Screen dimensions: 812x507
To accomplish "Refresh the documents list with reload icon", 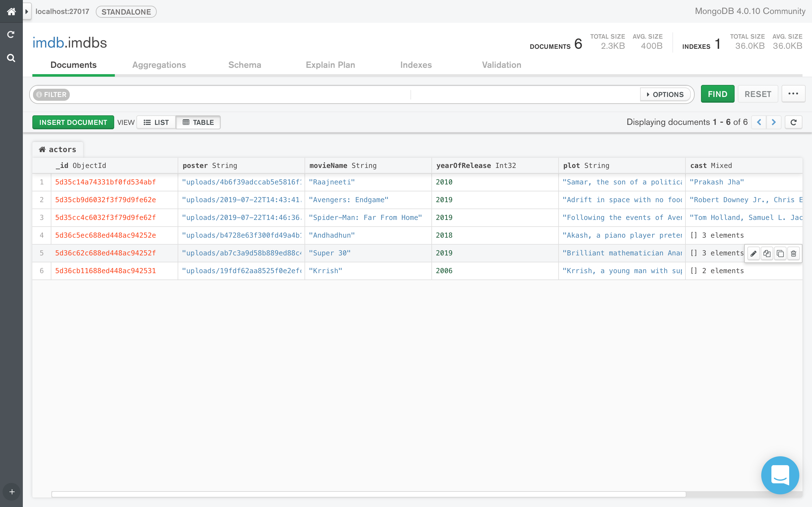I will pyautogui.click(x=794, y=122).
